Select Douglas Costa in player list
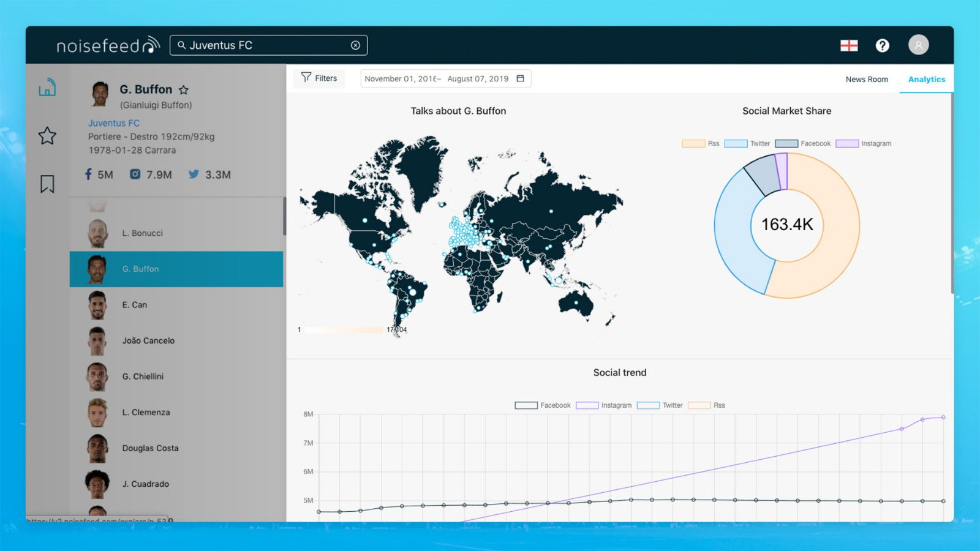This screenshot has width=980, height=551. coord(176,448)
